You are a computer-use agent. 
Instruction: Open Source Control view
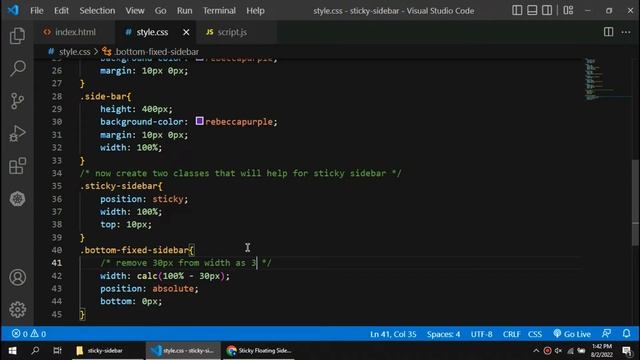(17, 101)
